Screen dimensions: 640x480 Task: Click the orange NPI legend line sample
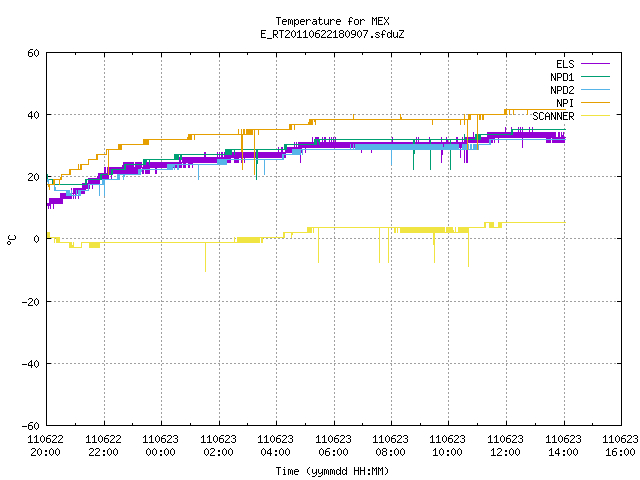point(595,102)
